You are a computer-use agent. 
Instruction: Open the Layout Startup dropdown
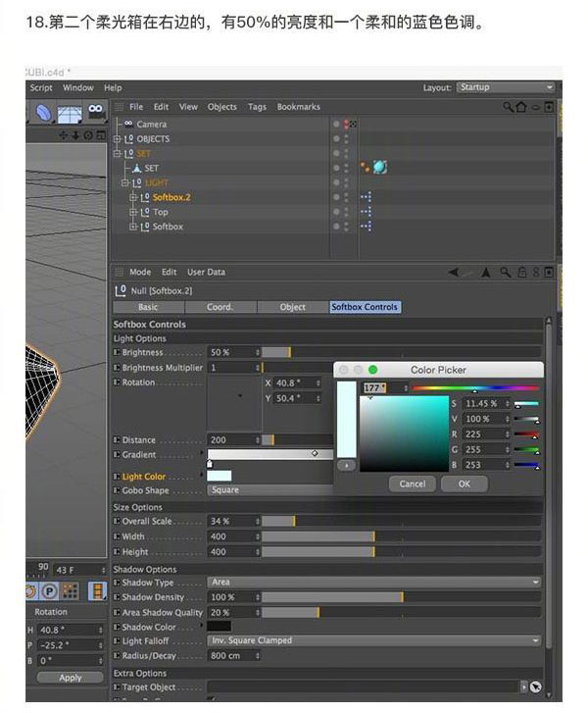point(506,87)
